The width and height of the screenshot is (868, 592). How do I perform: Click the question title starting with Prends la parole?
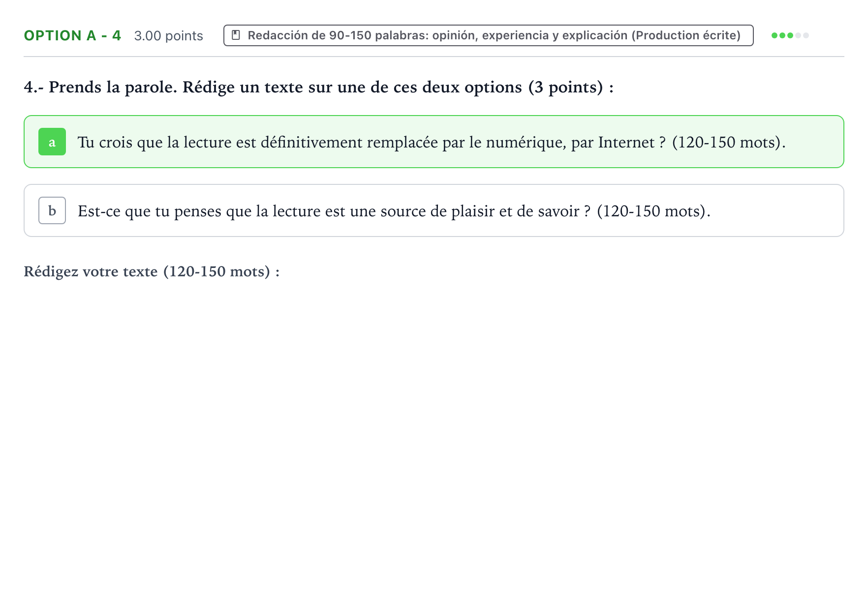[319, 87]
